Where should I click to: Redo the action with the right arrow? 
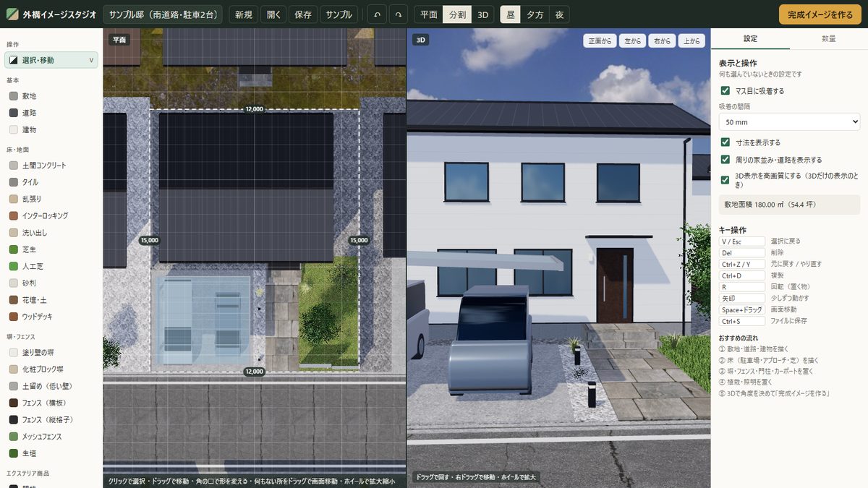coord(398,14)
